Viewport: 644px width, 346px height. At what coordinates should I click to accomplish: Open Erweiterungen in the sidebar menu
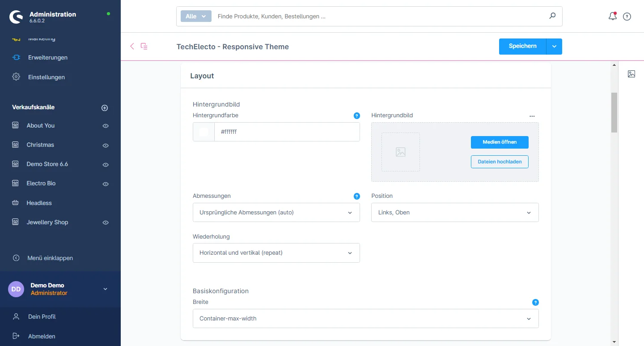(x=47, y=58)
